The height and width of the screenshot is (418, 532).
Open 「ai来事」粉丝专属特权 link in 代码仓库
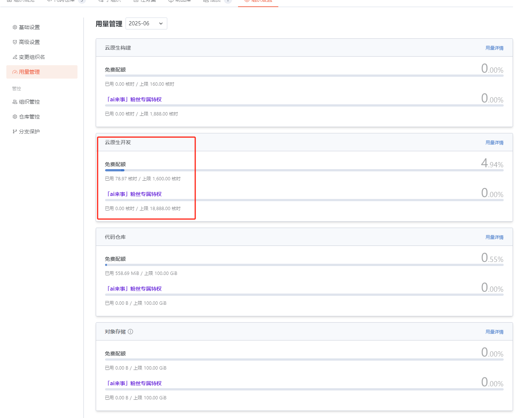(134, 289)
